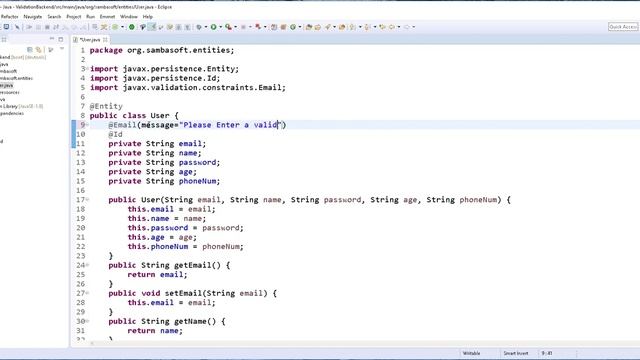Click the Previous Annotation toolbar icon
640x360 pixels.
pyautogui.click(x=367, y=27)
